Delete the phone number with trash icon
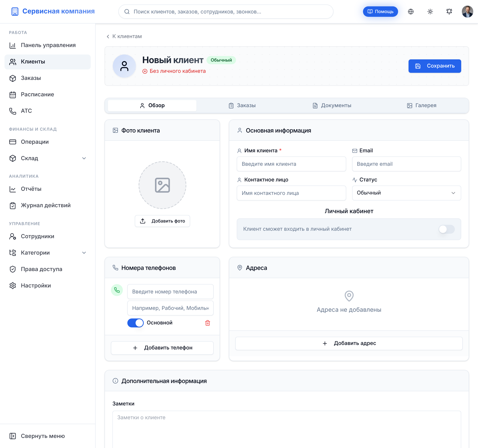The height and width of the screenshot is (448, 478). click(x=207, y=323)
